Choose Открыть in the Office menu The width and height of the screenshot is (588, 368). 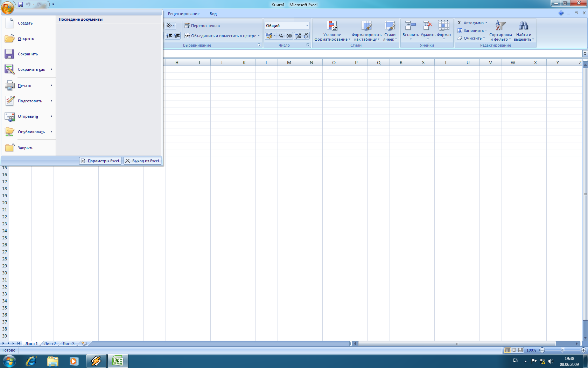(29, 39)
